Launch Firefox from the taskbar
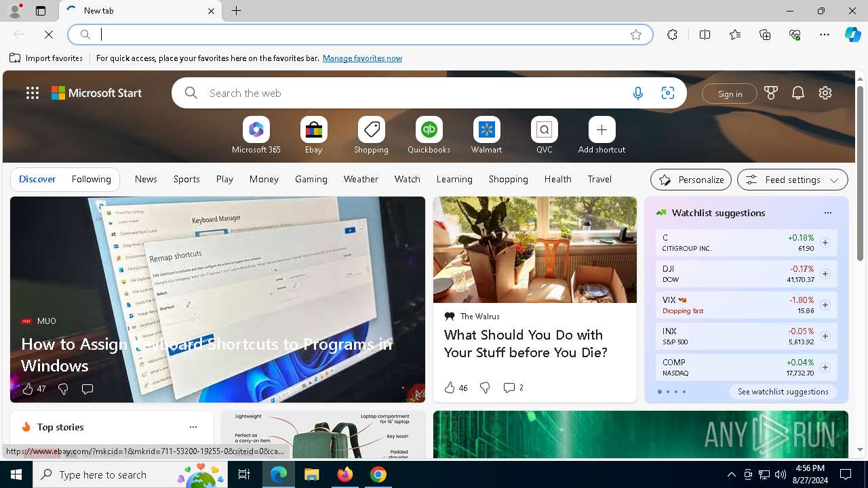 coord(344,474)
